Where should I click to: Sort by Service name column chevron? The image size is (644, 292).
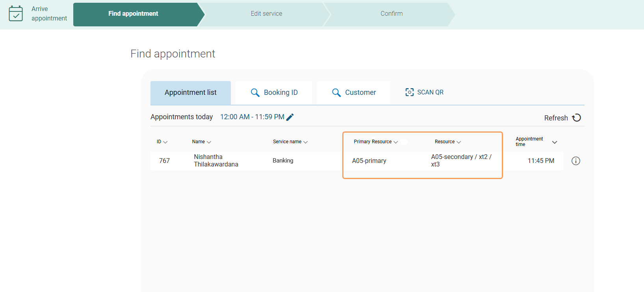[306, 142]
